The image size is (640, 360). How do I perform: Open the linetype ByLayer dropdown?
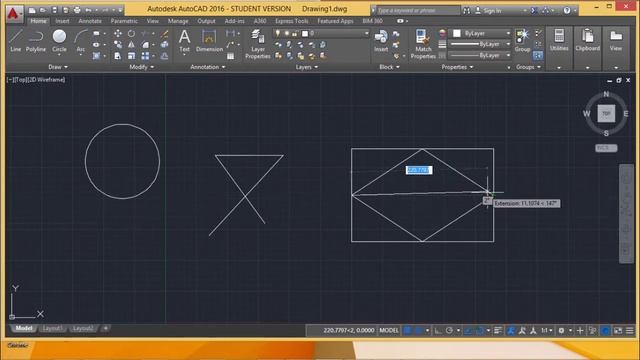pos(480,55)
